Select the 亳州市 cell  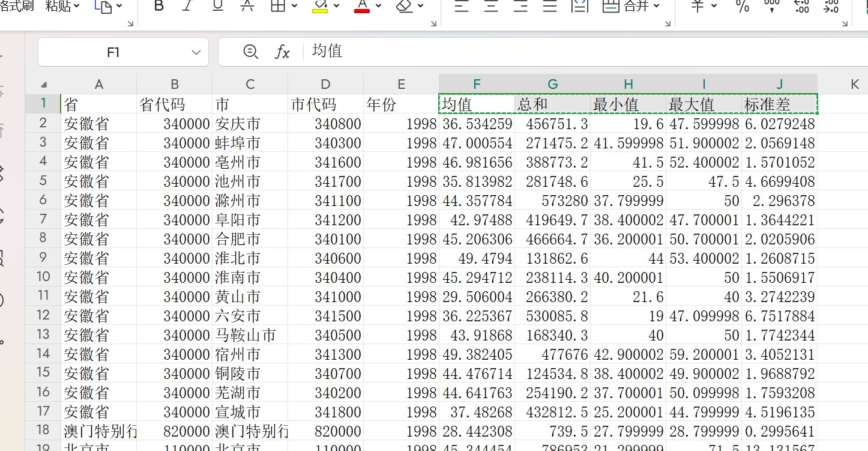coord(250,162)
